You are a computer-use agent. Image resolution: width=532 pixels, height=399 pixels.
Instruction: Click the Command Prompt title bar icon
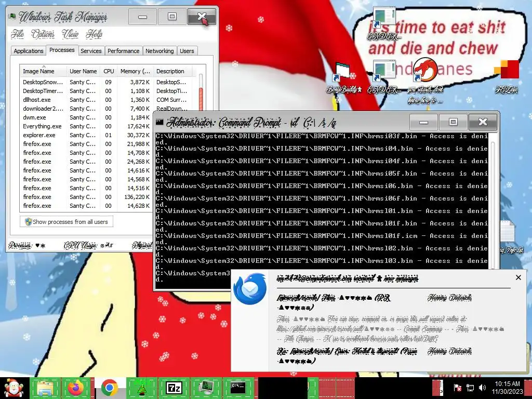pos(160,122)
